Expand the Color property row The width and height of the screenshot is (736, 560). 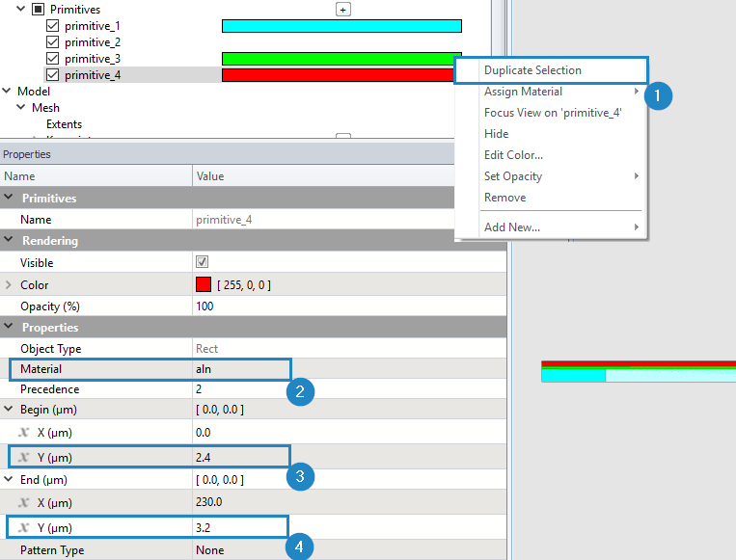click(x=9, y=284)
